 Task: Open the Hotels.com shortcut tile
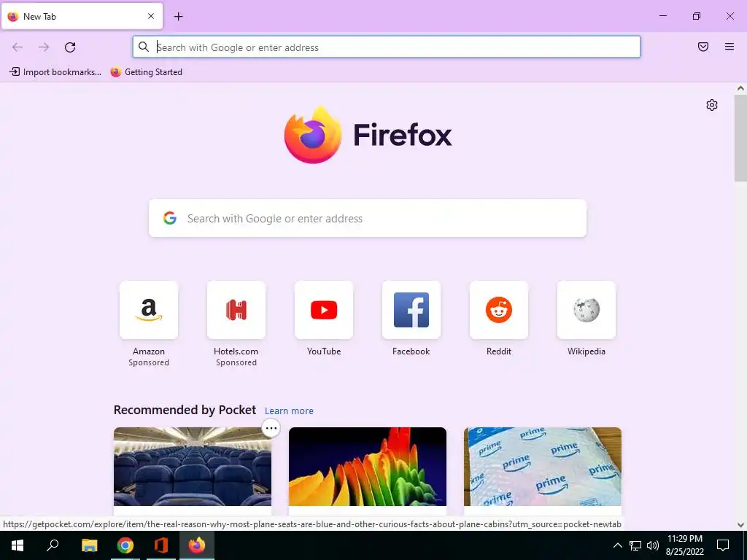coord(236,310)
